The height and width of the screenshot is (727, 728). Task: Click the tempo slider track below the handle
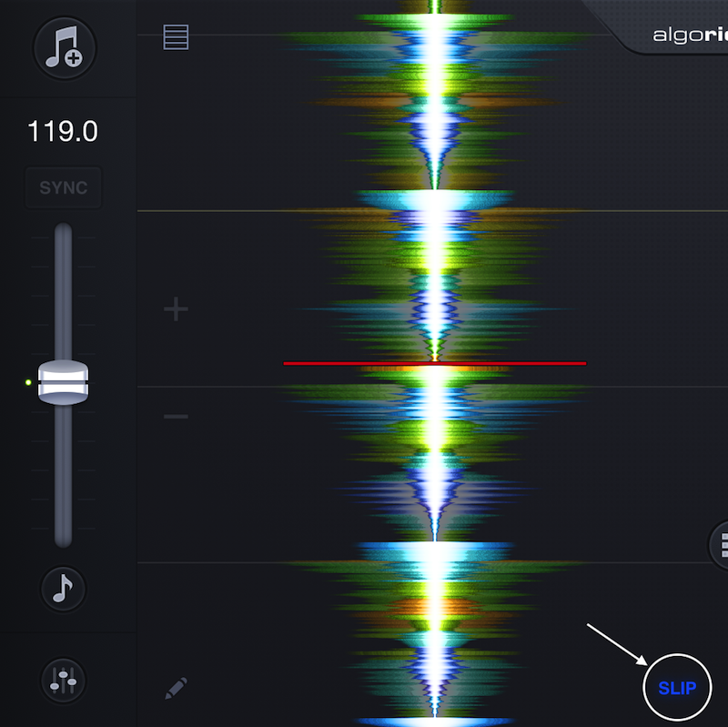(x=63, y=473)
